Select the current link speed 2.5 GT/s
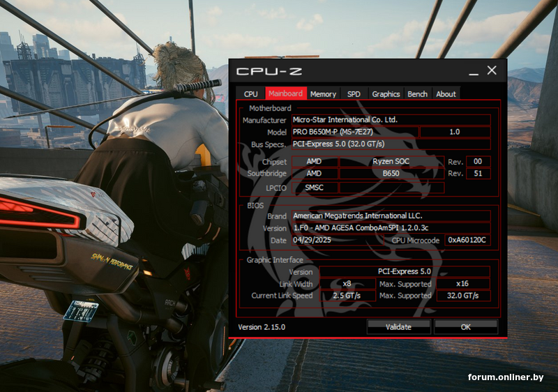558x392 pixels. 347,296
